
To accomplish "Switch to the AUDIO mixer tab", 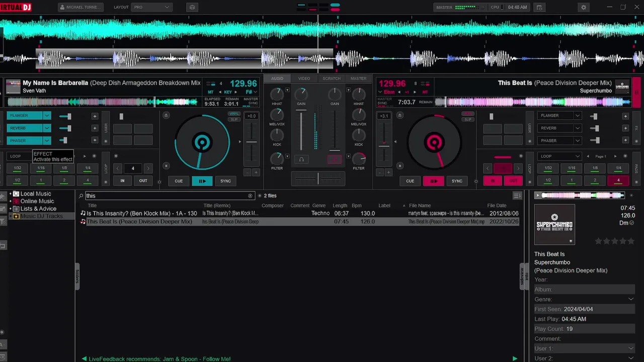I will (x=277, y=78).
